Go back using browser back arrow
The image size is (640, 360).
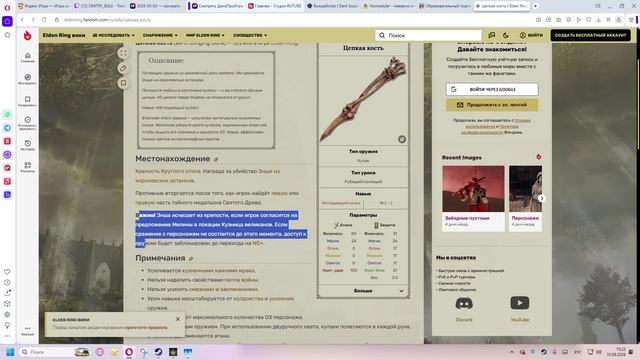pyautogui.click(x=22, y=20)
